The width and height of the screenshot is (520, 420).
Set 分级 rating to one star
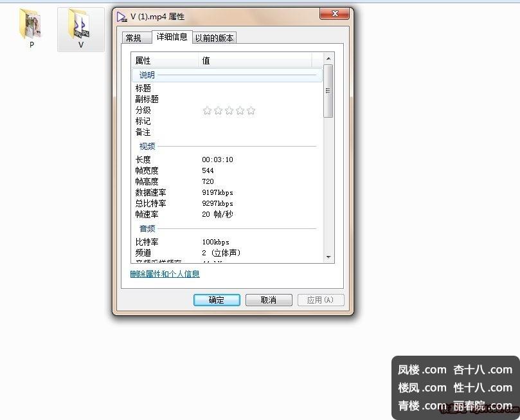pos(207,111)
